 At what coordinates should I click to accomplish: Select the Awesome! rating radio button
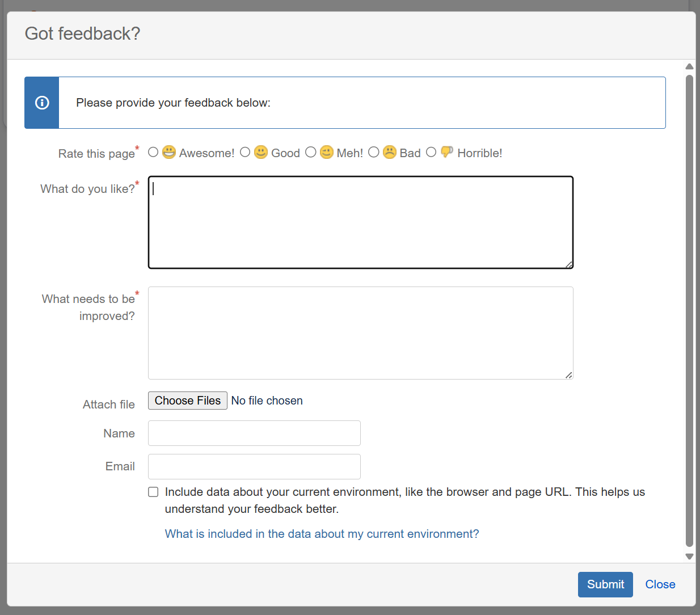pos(153,152)
